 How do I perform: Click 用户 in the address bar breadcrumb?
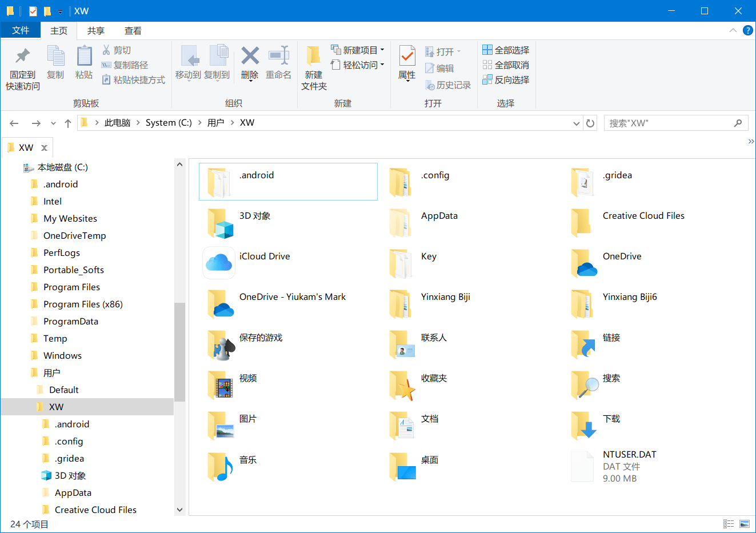pyautogui.click(x=217, y=122)
